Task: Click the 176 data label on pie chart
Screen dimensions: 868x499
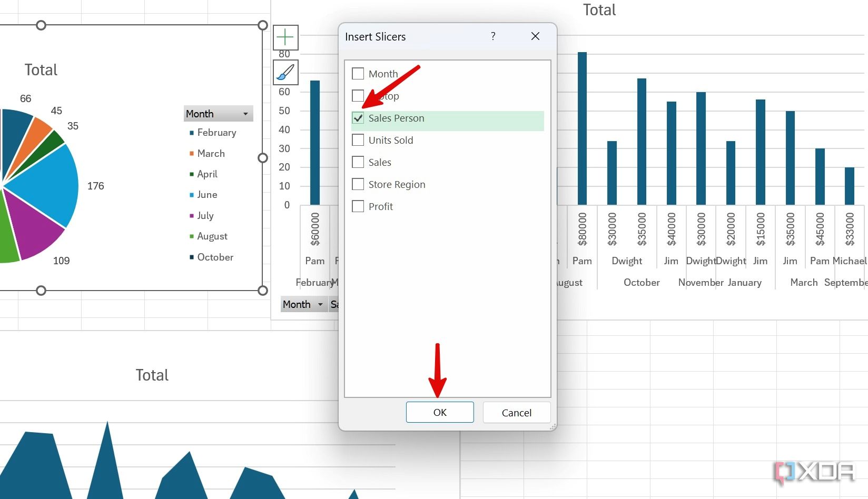Action: coord(96,186)
